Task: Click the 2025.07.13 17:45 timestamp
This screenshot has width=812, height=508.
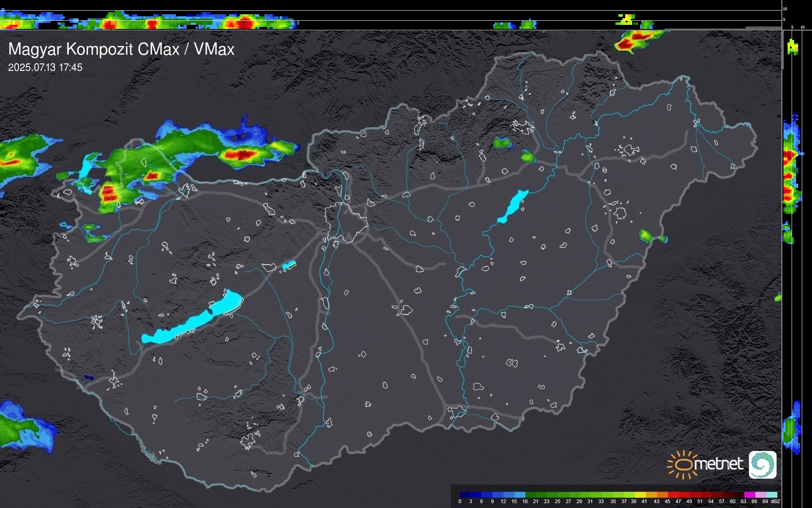Action: (x=45, y=67)
